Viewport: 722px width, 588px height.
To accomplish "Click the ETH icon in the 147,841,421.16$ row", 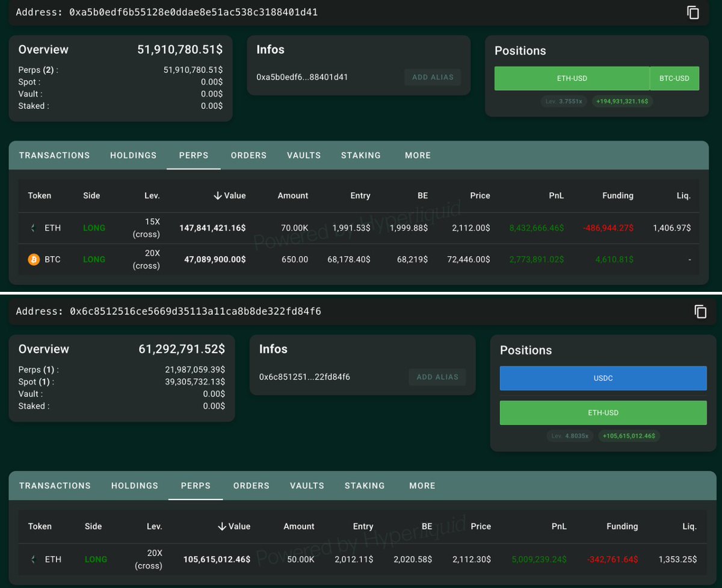I will click(34, 228).
